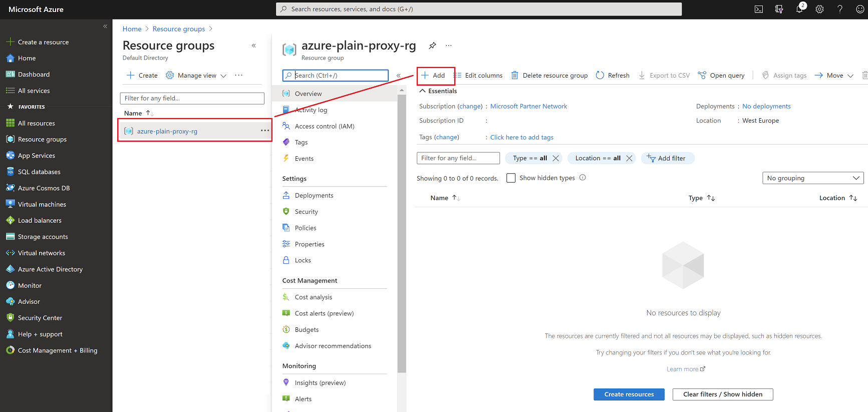
Task: Sort resource groups list by Name
Action: 139,113
